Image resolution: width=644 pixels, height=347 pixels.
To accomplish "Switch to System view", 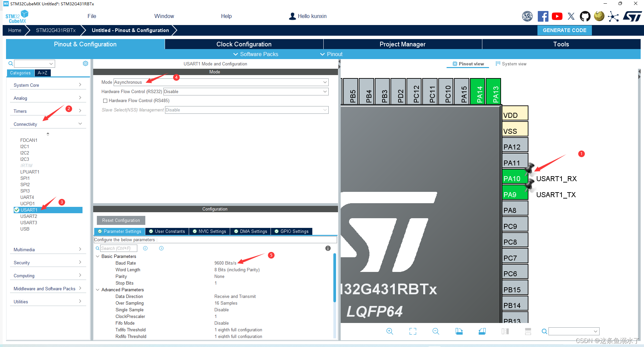I will (511, 64).
